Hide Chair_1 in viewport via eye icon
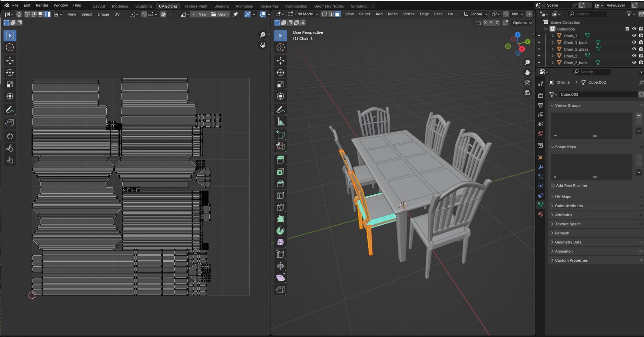Screen dimensions: 644x337 [634, 36]
